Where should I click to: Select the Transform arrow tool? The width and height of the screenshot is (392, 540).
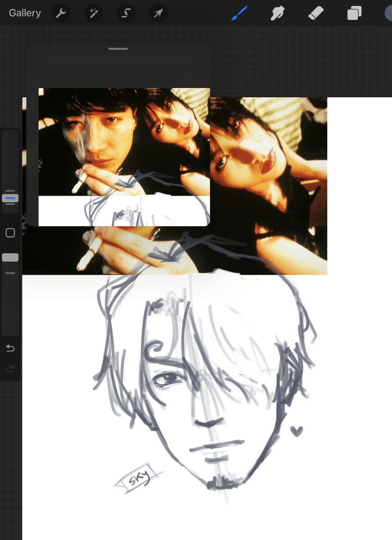(158, 13)
